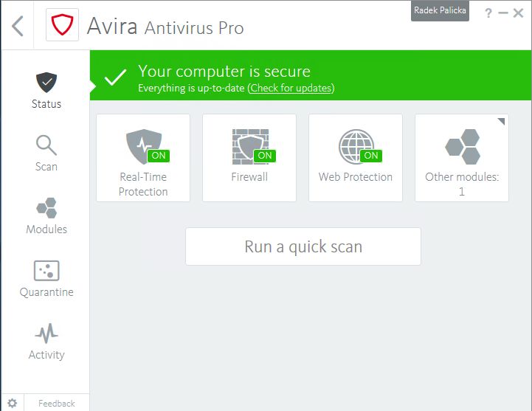Click the 'Avira Antivirus Pro' title
This screenshot has width=532, height=411.
(x=165, y=26)
